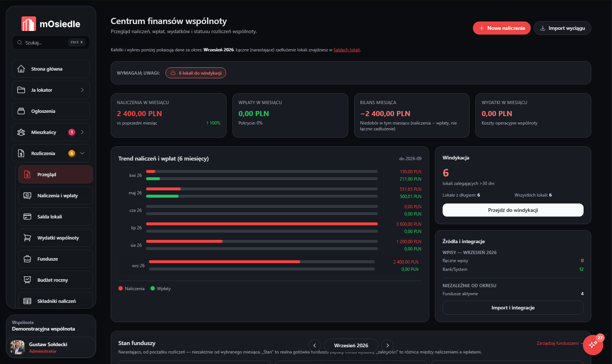Expand the Mieszkańcy submenu chevron
This screenshot has height=364, width=612.
(82, 132)
